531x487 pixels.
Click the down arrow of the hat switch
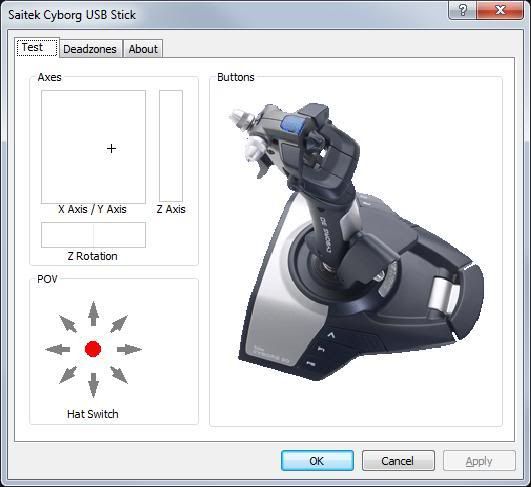click(x=93, y=385)
